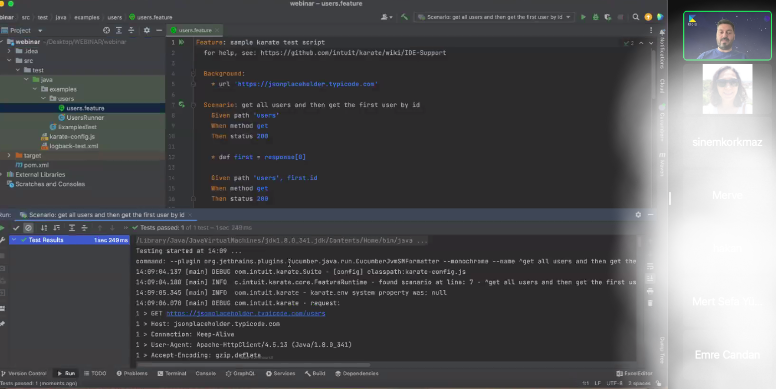Open the run configuration dropdown
This screenshot has height=389, width=776.
tap(495, 17)
